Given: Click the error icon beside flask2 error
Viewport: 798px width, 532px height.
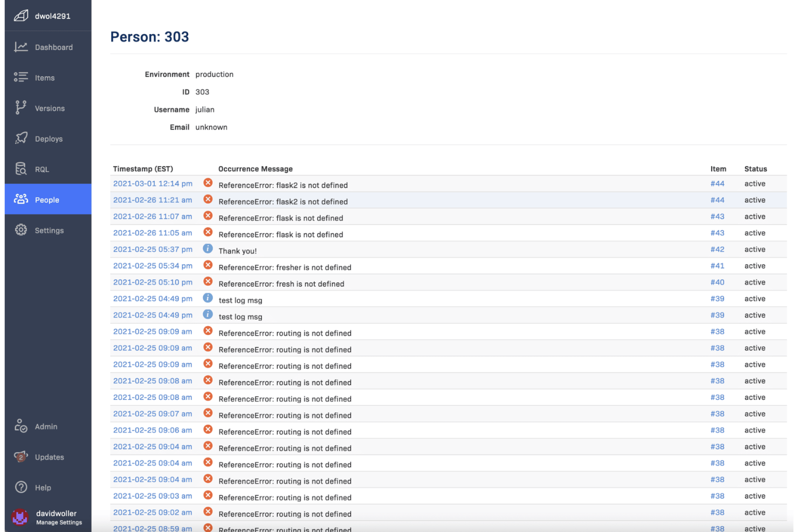Looking at the screenshot, I should pyautogui.click(x=208, y=182).
